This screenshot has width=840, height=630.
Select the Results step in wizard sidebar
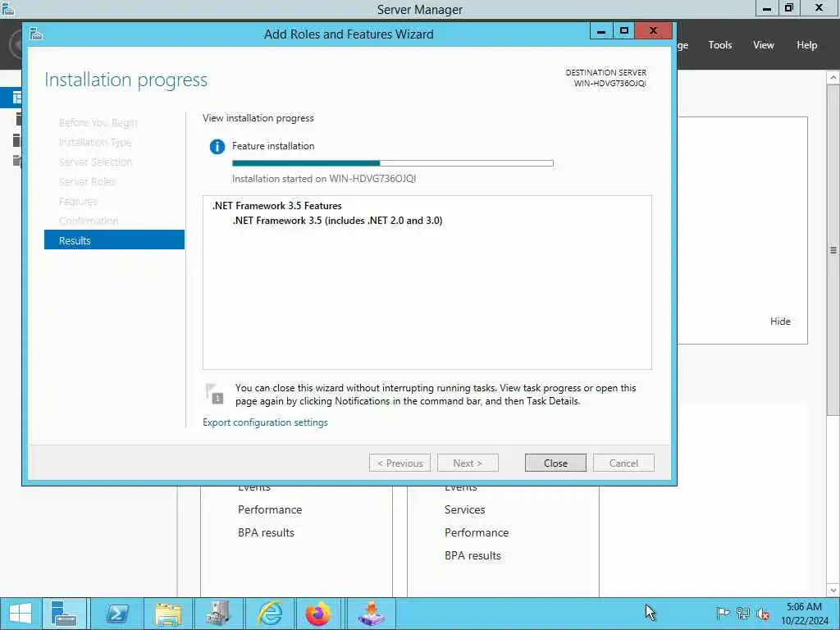coord(114,240)
